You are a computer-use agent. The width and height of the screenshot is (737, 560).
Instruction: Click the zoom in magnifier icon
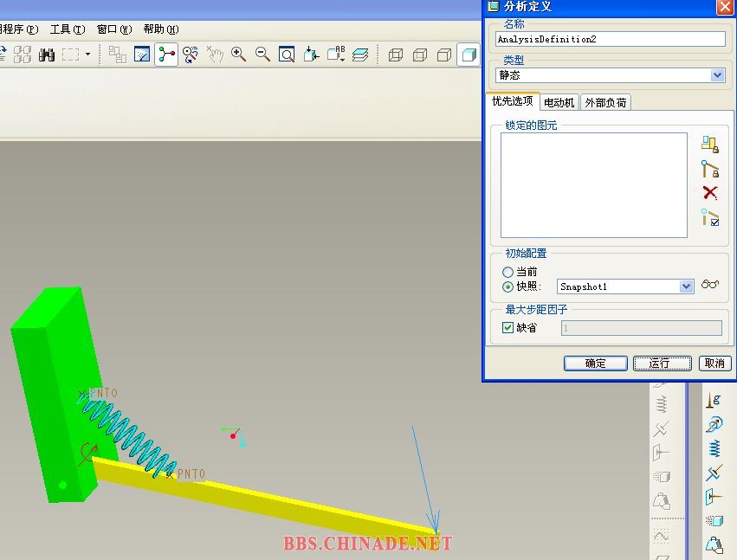pos(238,55)
